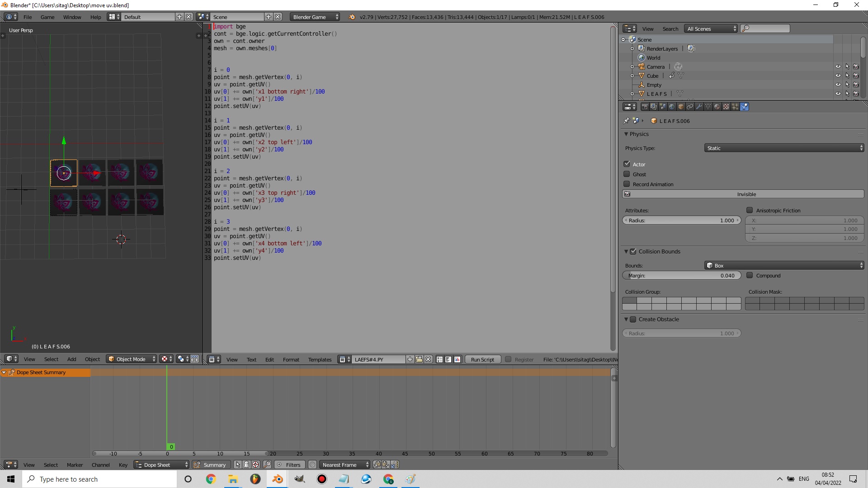
Task: Toggle Empty object selectability arrow
Action: click(x=847, y=84)
